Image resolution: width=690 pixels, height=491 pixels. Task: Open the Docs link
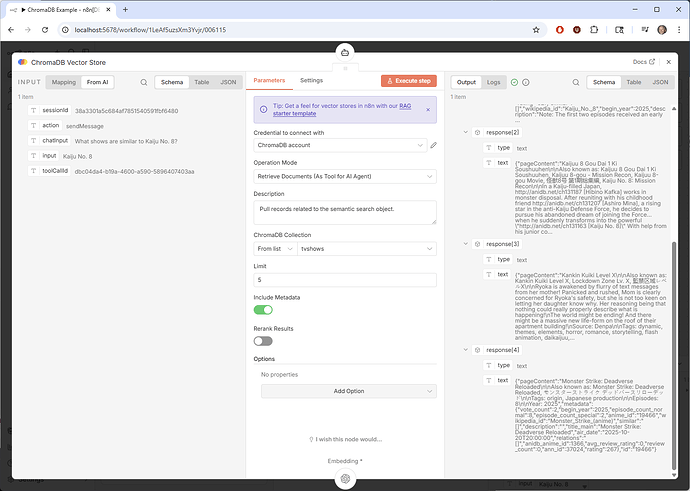644,62
